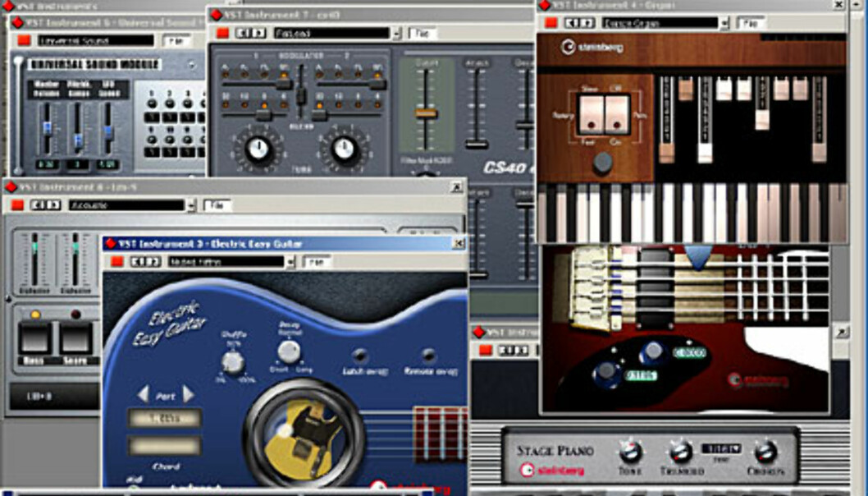
Task: Toggle red power button in Stage Piano window
Action: coord(486,351)
